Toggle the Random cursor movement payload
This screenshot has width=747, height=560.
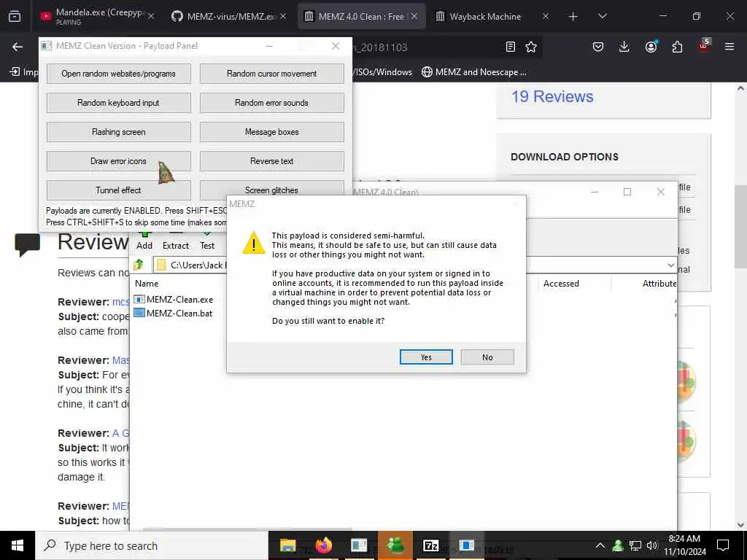tap(271, 74)
